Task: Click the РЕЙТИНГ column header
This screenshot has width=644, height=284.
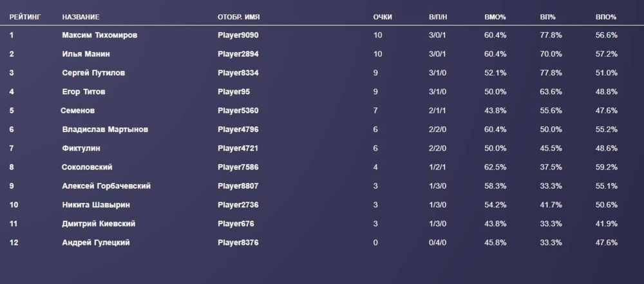Action: pos(25,17)
